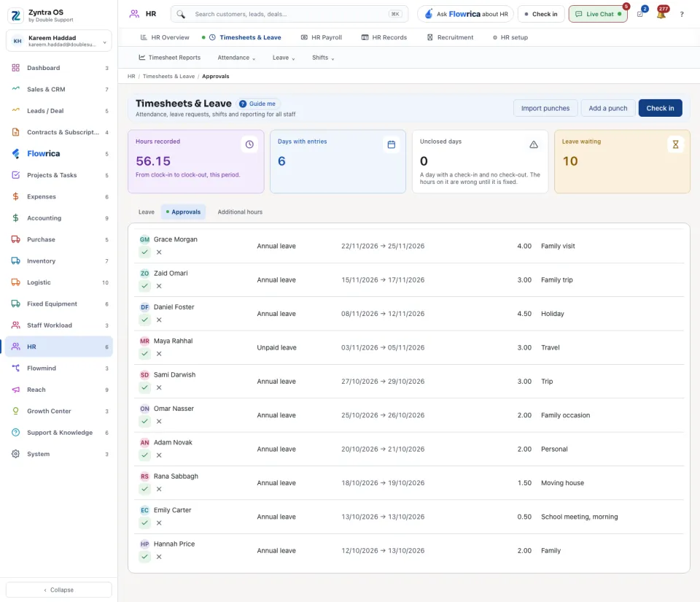Open the HR setup tab
This screenshot has width=700, height=602.
(x=510, y=37)
